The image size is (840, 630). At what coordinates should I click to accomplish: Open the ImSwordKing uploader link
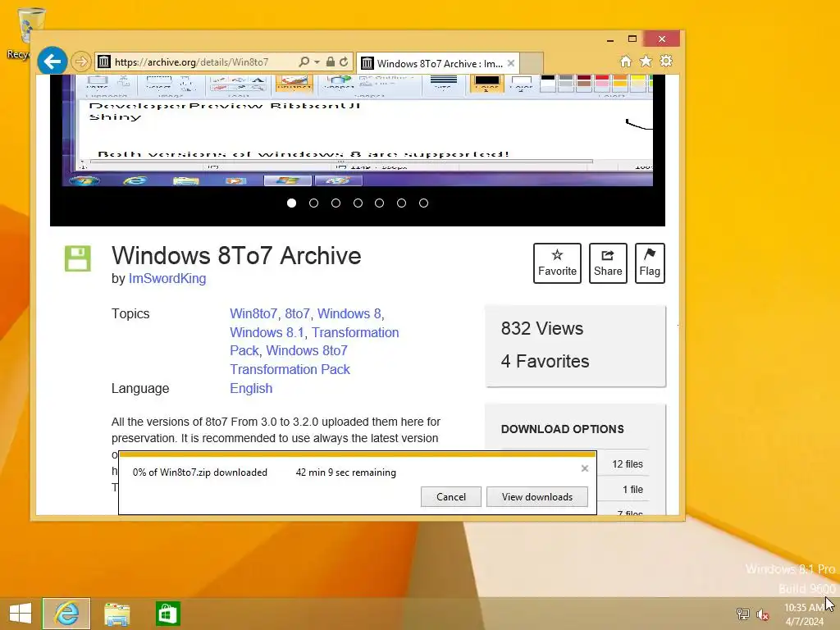(167, 279)
